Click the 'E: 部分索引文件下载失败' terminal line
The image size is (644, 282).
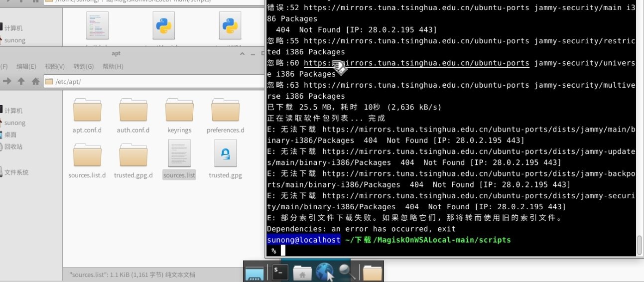tap(414, 218)
